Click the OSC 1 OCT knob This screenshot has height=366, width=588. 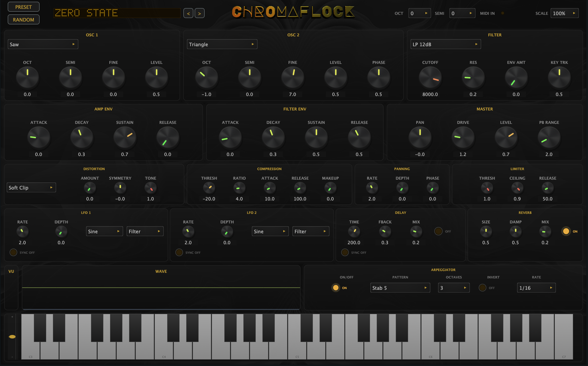click(x=28, y=77)
